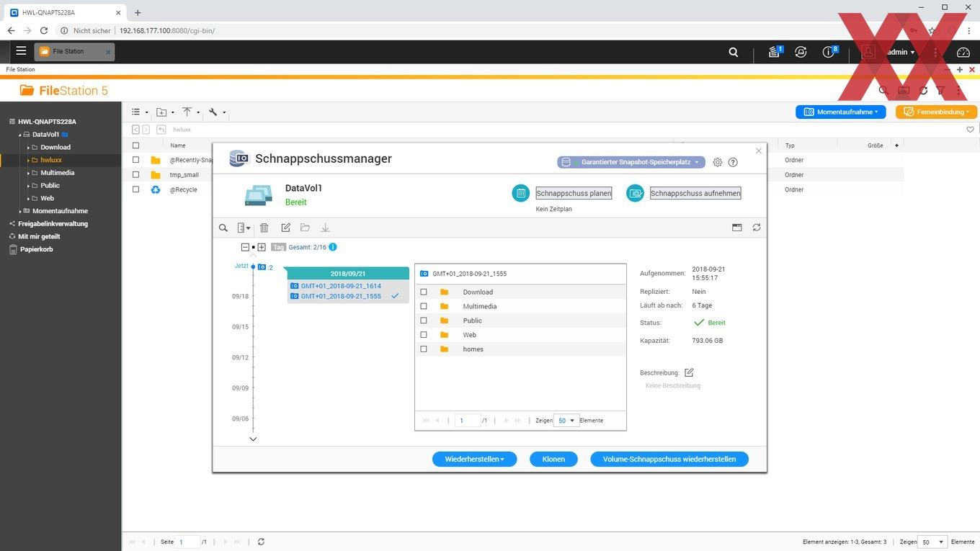980x551 pixels.
Task: Reload the browser page
Action: click(44, 31)
